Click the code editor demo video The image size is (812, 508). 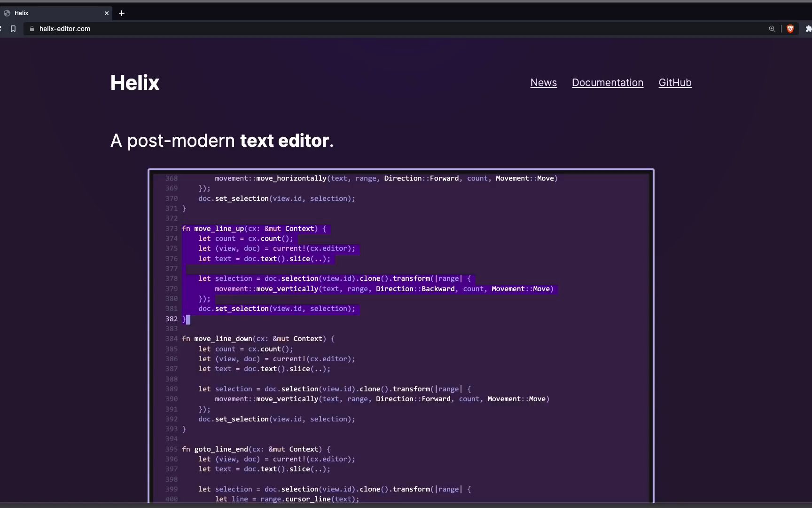(401, 336)
